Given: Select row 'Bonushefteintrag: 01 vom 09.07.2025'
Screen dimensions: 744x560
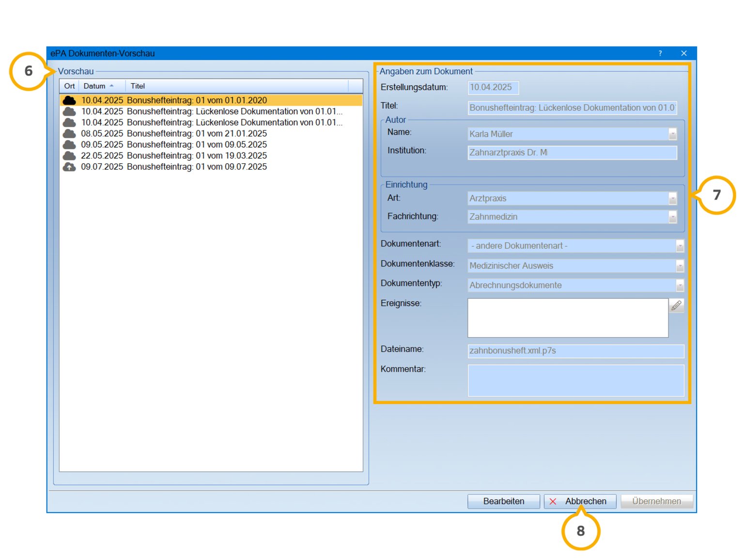Looking at the screenshot, I should coord(211,167).
